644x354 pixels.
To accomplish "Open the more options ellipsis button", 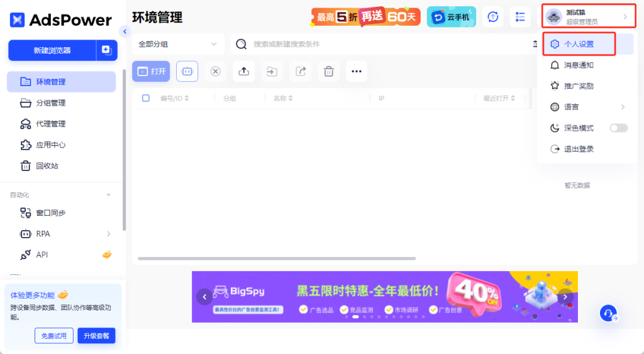I will [356, 72].
